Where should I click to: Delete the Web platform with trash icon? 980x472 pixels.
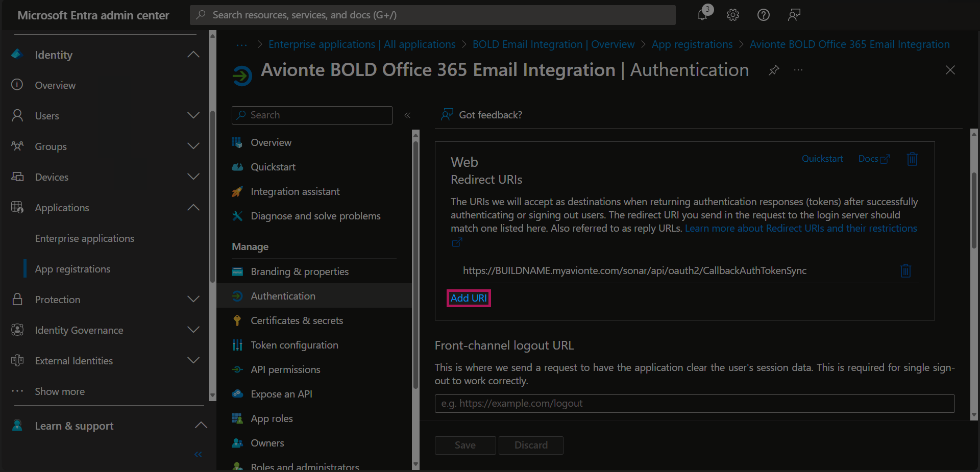[x=912, y=159]
